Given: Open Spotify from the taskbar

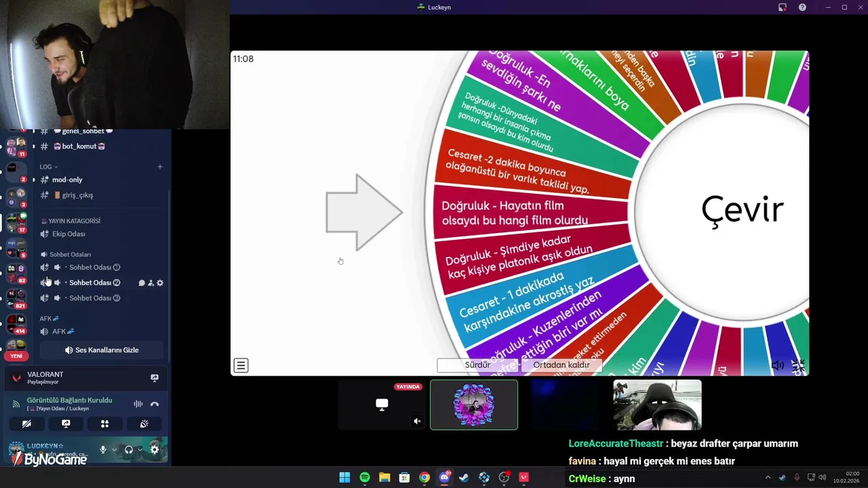Looking at the screenshot, I should 365,477.
